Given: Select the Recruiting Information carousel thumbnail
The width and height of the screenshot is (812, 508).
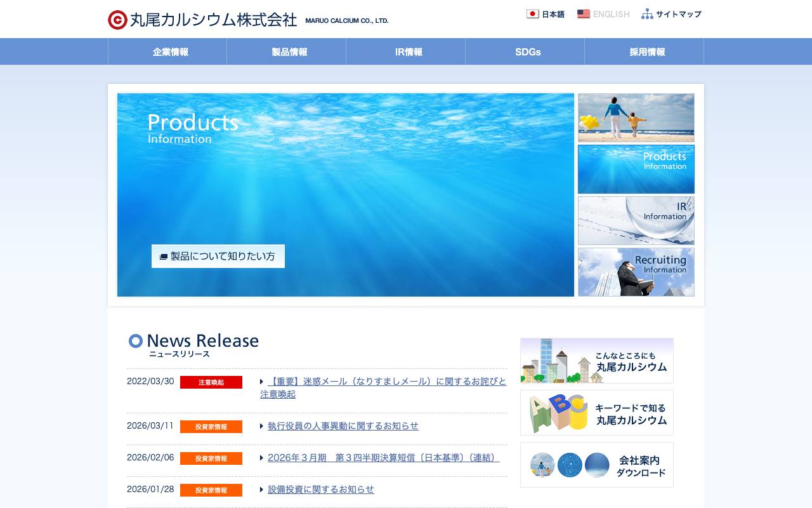Looking at the screenshot, I should pos(636,272).
